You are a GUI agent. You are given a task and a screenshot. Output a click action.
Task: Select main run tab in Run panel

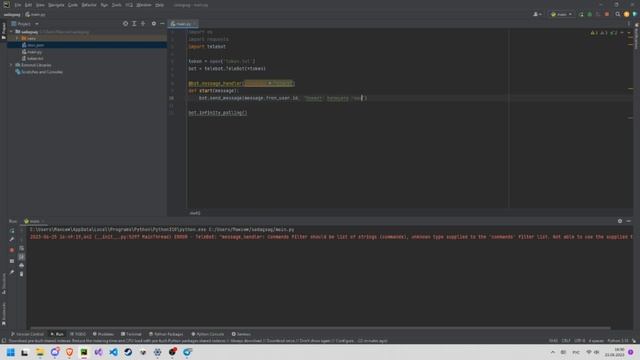(34, 221)
